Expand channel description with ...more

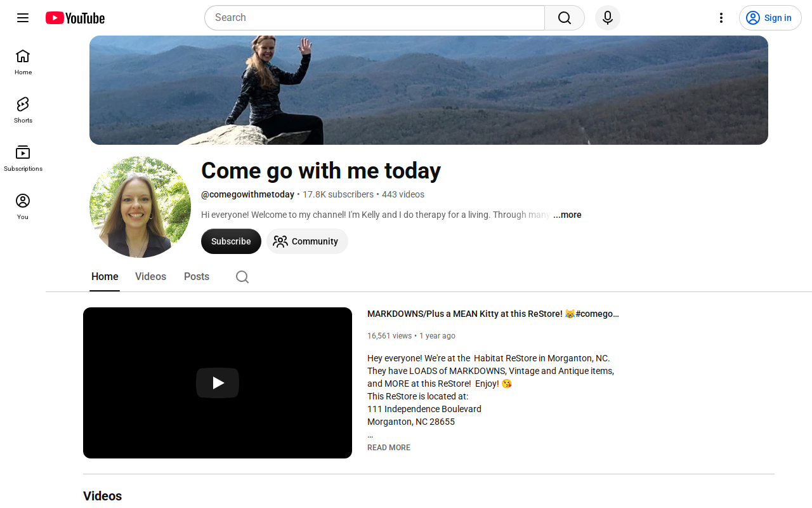point(567,215)
